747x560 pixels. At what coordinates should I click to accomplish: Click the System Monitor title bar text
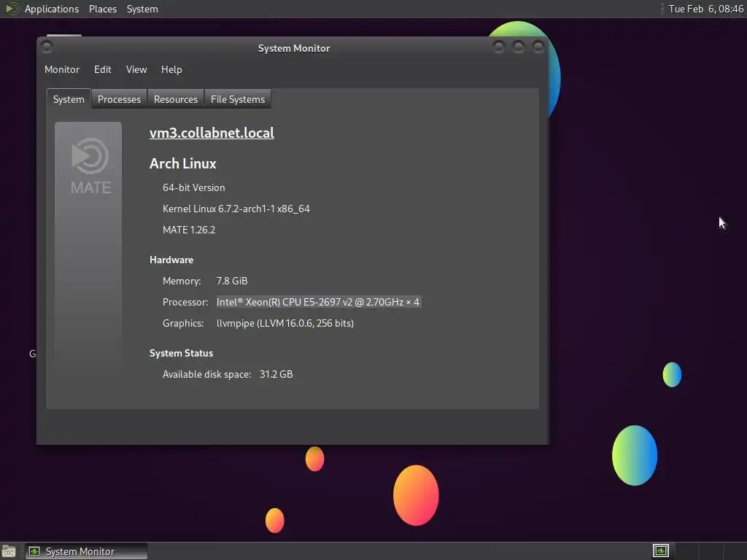pos(294,49)
